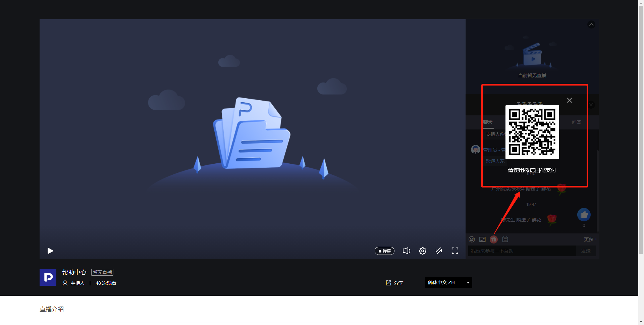Image resolution: width=644 pixels, height=325 pixels.
Task: Switch to the 问答 Q&A tab
Action: (x=577, y=122)
